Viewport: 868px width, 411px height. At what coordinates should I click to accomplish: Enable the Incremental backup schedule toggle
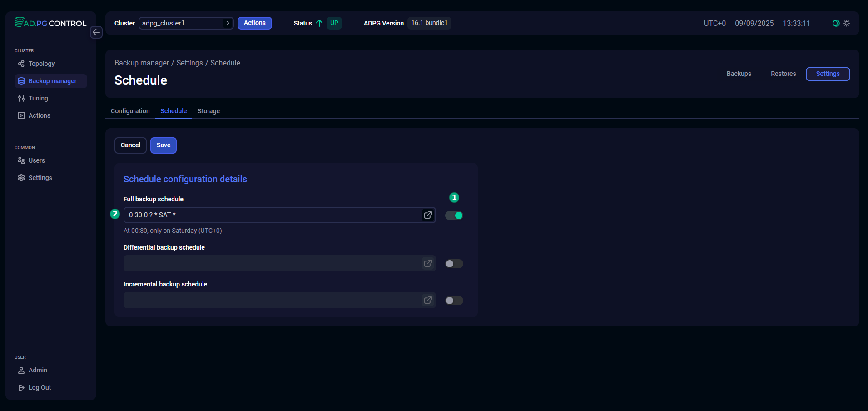coord(454,301)
